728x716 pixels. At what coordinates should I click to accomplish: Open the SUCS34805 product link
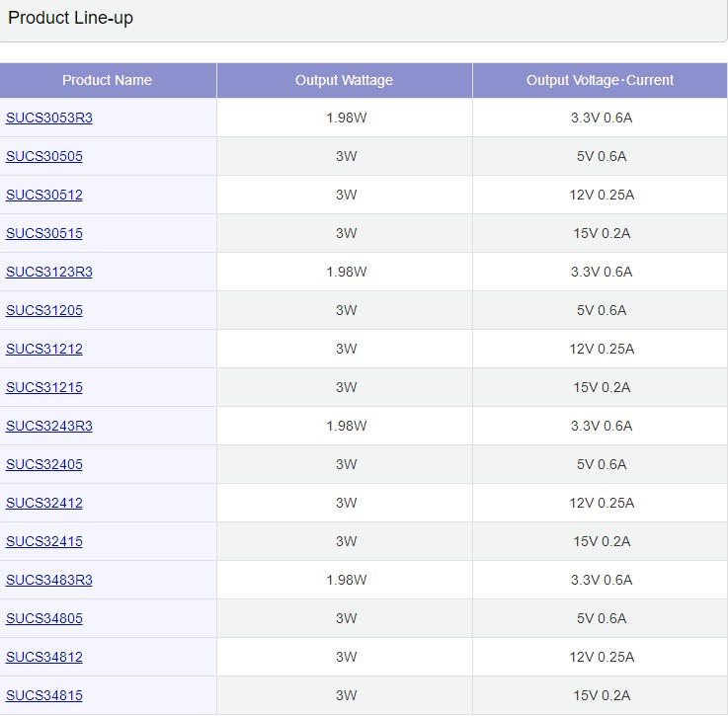click(x=44, y=618)
